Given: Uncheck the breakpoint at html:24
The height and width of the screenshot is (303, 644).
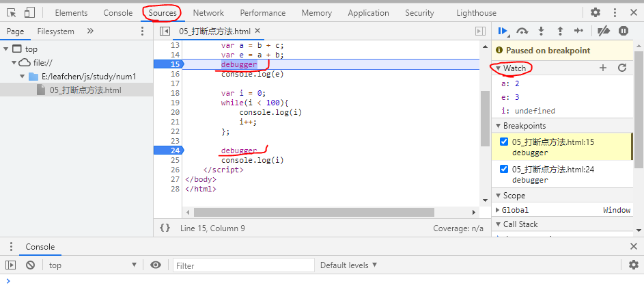Looking at the screenshot, I should [x=504, y=169].
